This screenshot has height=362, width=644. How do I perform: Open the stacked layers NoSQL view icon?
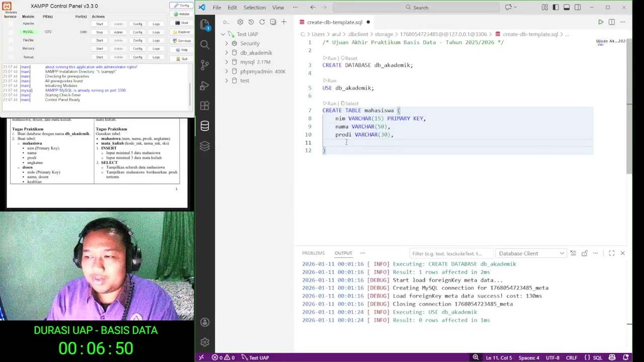(205, 146)
